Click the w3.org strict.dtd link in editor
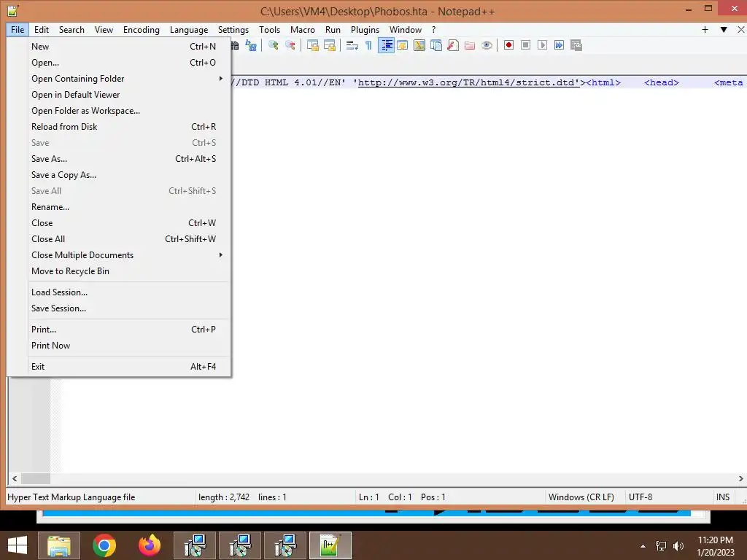Screen dimensions: 747x560 pos(469,82)
